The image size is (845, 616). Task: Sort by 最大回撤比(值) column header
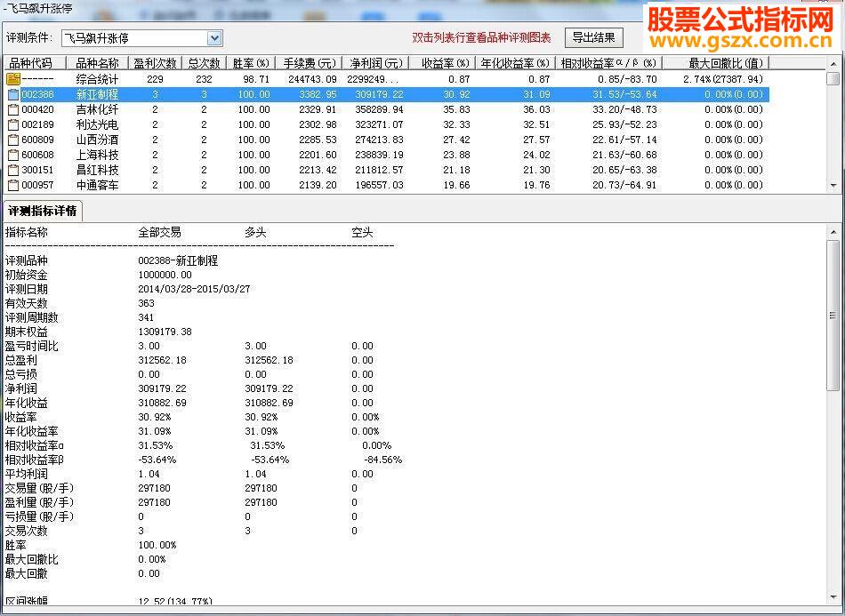(716, 63)
